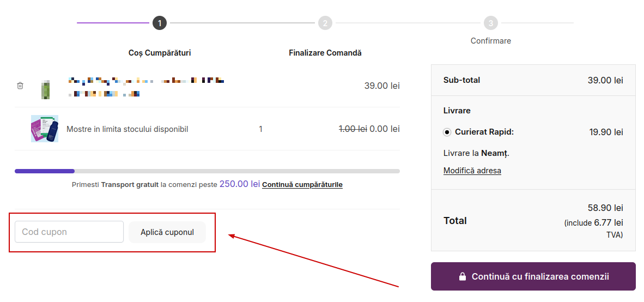The height and width of the screenshot is (302, 644).
Task: Click Continuă cu finalizarea comenzii button
Action: pos(533,276)
